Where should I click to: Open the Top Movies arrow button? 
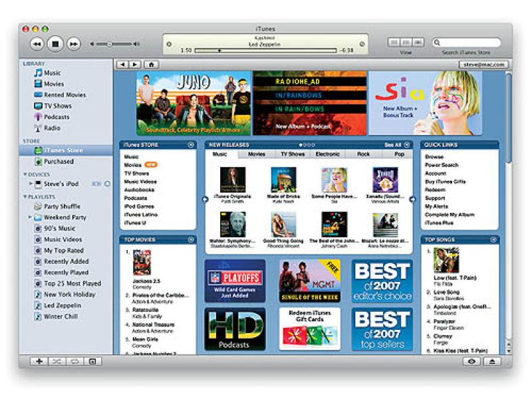[x=191, y=240]
